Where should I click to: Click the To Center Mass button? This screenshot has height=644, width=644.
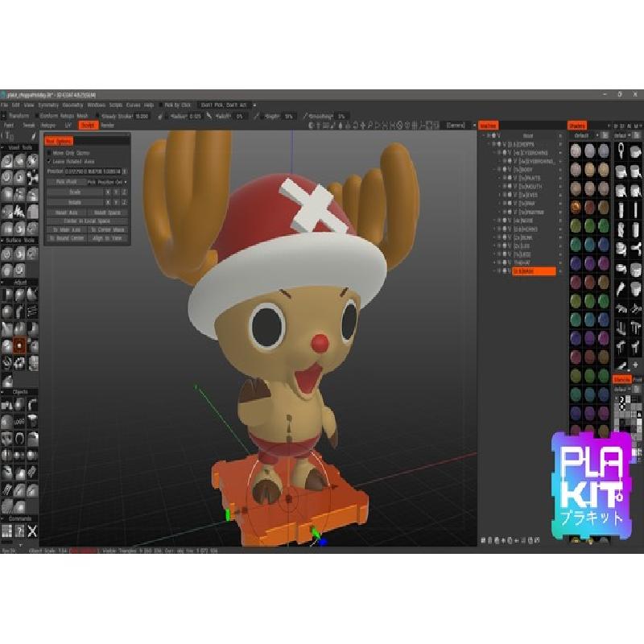click(x=107, y=229)
